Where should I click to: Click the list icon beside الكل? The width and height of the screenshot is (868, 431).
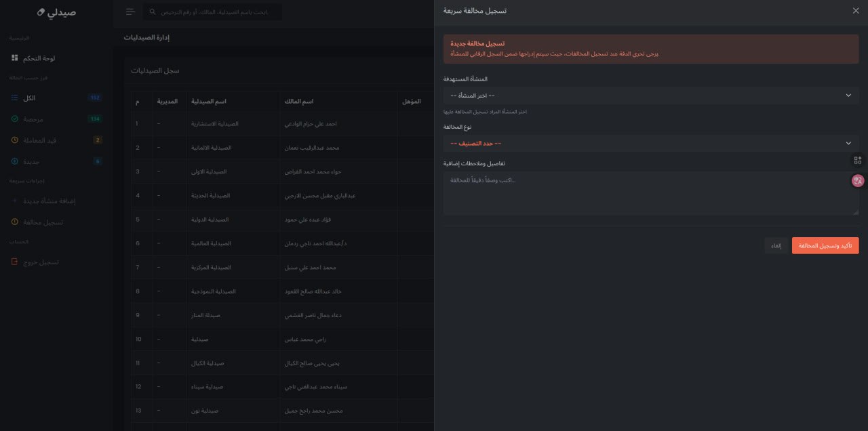14,98
